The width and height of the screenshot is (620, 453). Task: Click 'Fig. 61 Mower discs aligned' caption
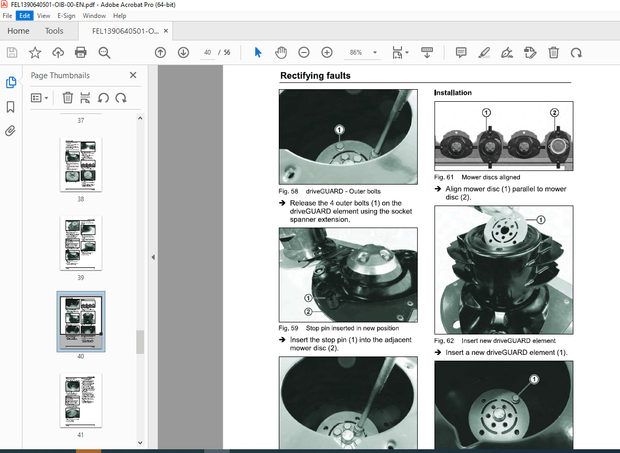tap(477, 177)
